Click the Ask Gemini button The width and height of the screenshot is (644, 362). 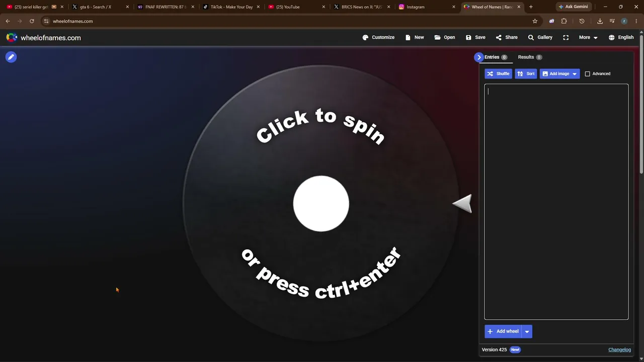click(x=573, y=7)
